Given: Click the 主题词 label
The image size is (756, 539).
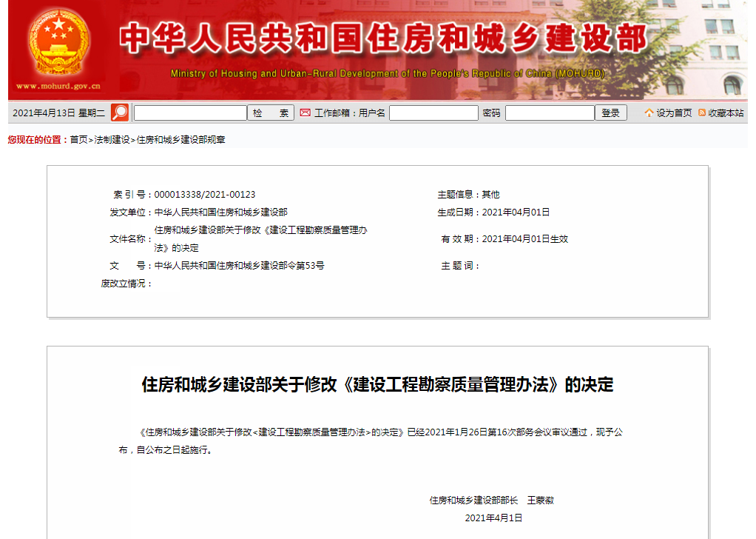Looking at the screenshot, I should tap(460, 265).
